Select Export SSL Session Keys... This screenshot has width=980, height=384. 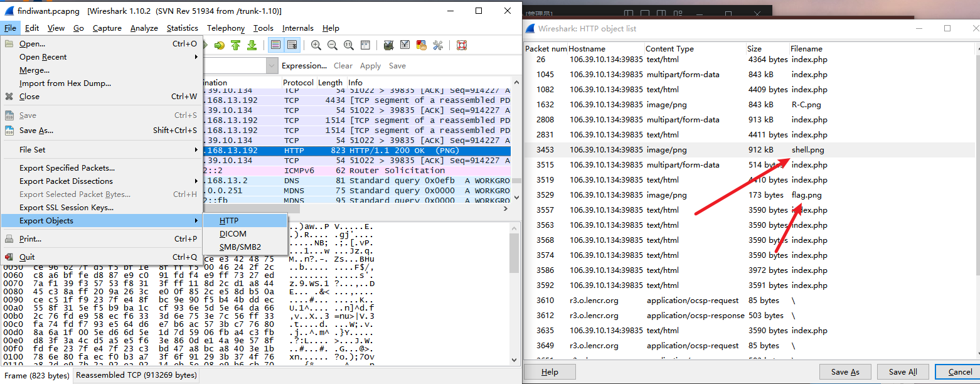point(102,208)
